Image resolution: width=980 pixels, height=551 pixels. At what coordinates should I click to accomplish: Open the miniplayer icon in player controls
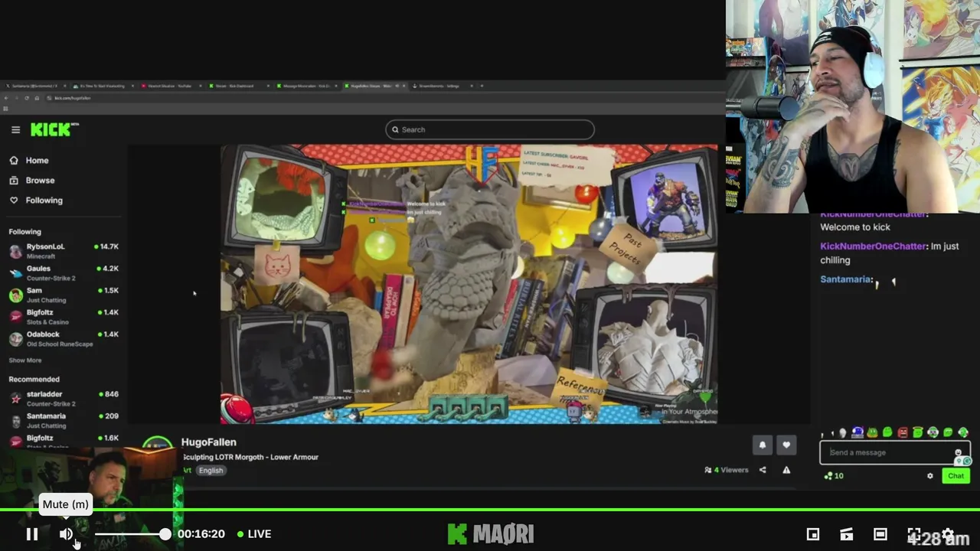coord(813,534)
